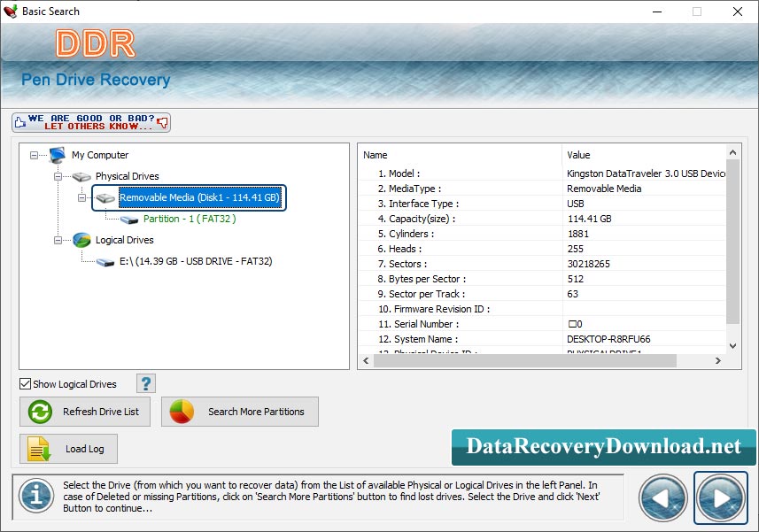Viewport: 759px width, 532px height.
Task: Click the thumbs-down icon in feedback banner
Action: [163, 122]
